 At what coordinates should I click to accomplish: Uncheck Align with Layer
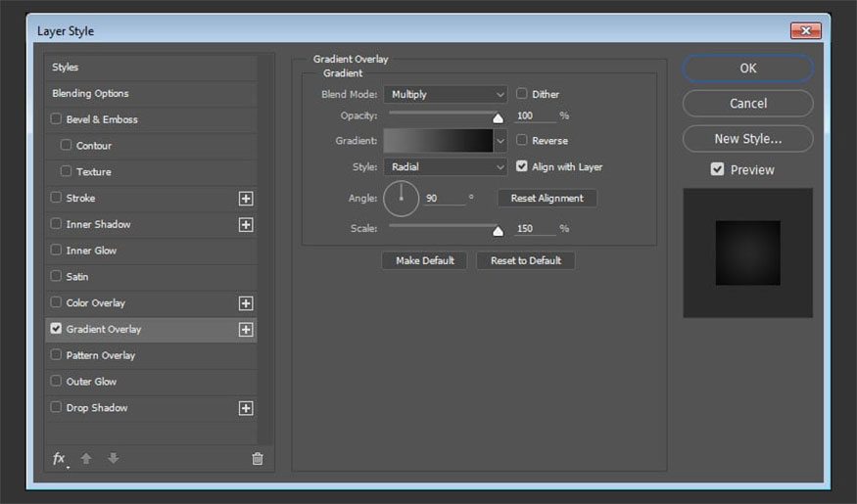[x=522, y=166]
